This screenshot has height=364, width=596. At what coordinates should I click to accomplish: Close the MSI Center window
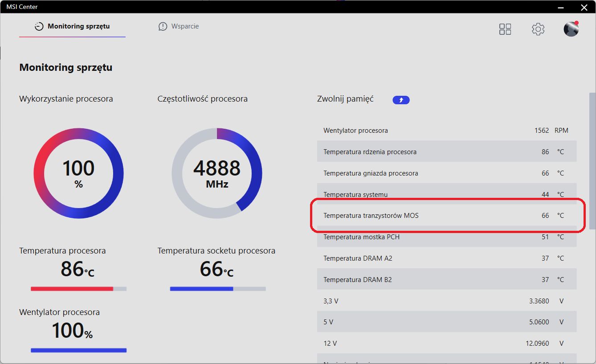pos(584,7)
